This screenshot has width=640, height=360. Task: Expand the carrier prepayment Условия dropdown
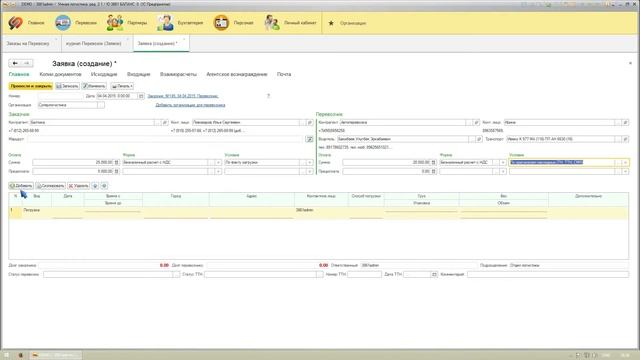click(625, 171)
